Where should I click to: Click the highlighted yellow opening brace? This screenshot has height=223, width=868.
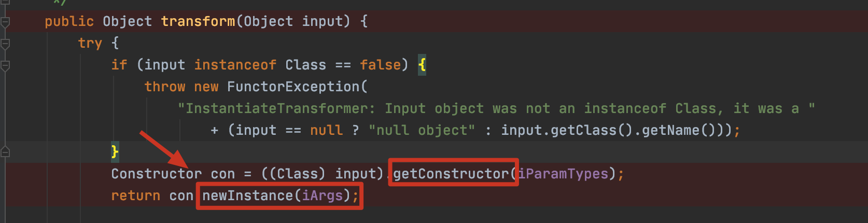(x=422, y=65)
